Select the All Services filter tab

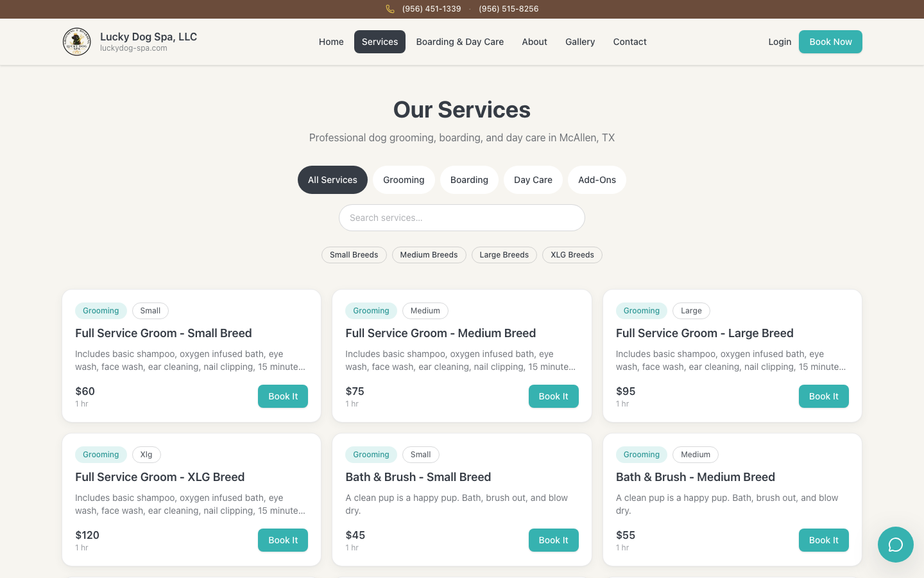pyautogui.click(x=332, y=180)
